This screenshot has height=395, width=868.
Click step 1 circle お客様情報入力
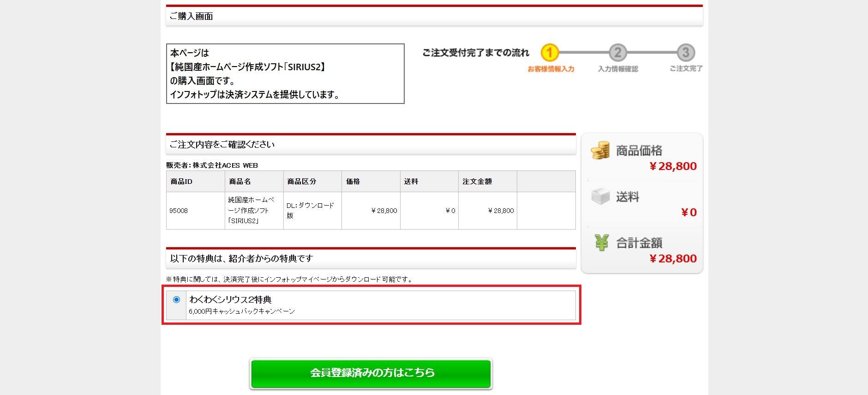pyautogui.click(x=549, y=53)
